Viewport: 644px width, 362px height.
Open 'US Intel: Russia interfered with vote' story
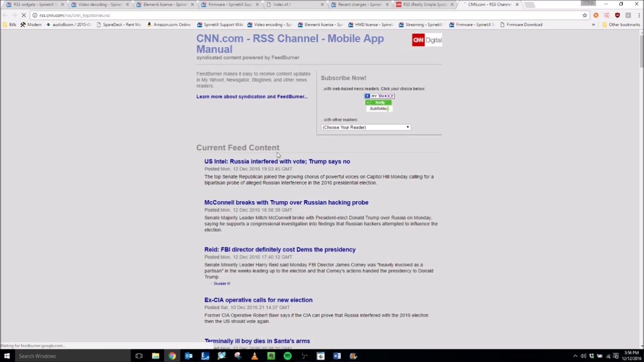(277, 161)
